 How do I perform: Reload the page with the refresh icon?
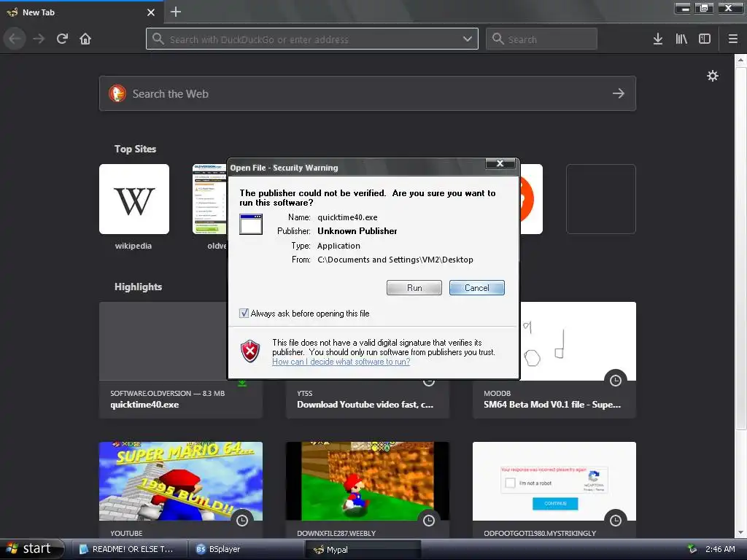pos(63,39)
